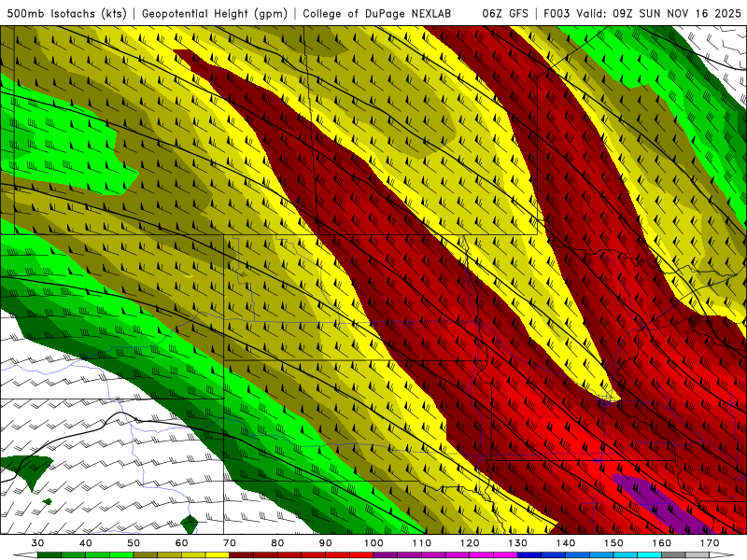
Task: Click the dark blue 130-135 kt legend swatch
Action: click(x=529, y=555)
